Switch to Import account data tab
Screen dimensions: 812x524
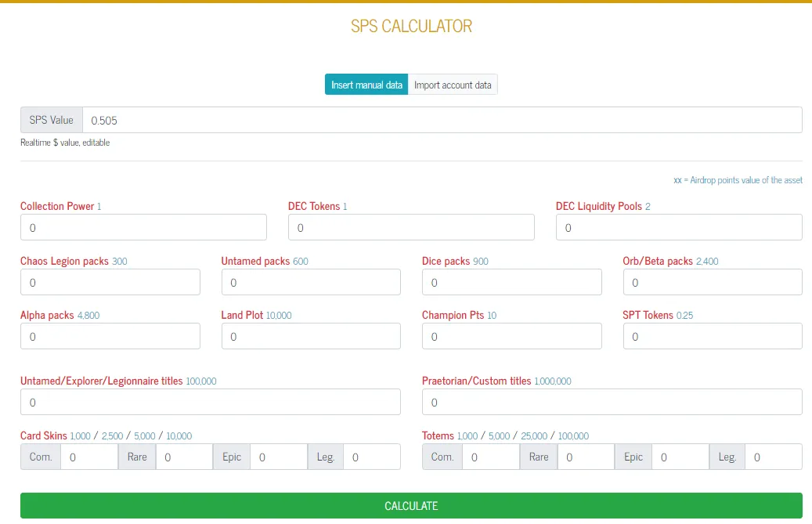pyautogui.click(x=453, y=85)
